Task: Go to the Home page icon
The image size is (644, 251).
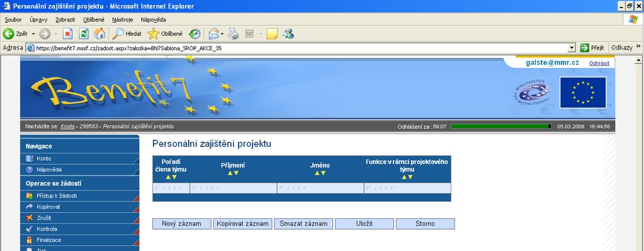Action: 99,33
